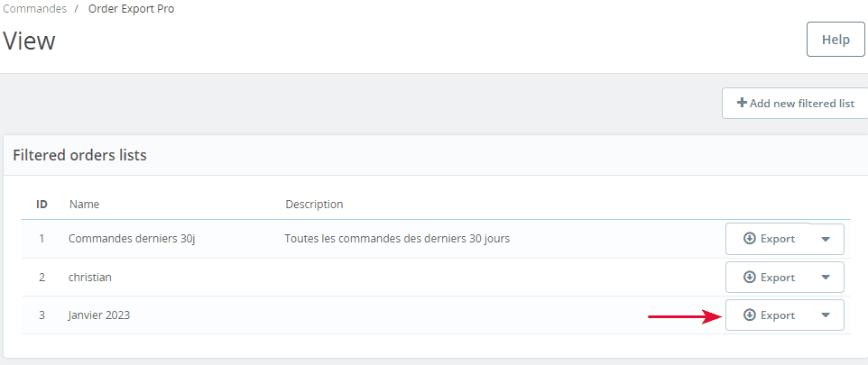Image resolution: width=868 pixels, height=365 pixels.
Task: Export the Janvier 2023 list
Action: click(x=769, y=315)
